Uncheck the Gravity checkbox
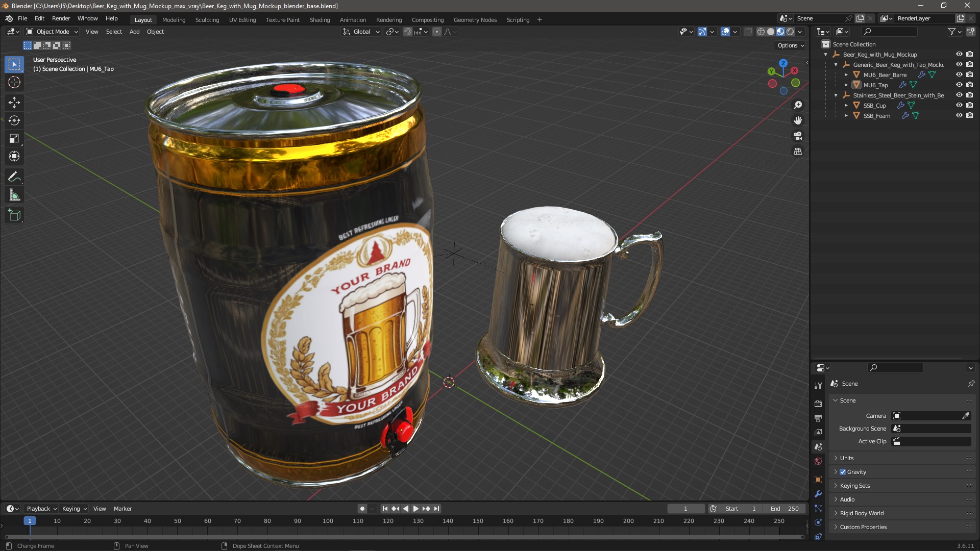The image size is (980, 551). coord(843,472)
